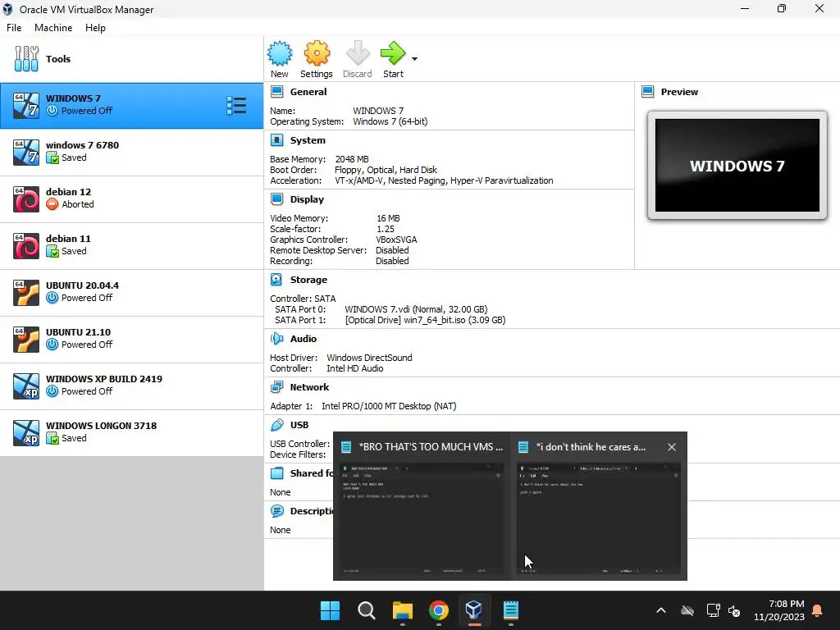Click the VBoxSVGA graphics controller value
Image resolution: width=840 pixels, height=630 pixels.
[396, 240]
